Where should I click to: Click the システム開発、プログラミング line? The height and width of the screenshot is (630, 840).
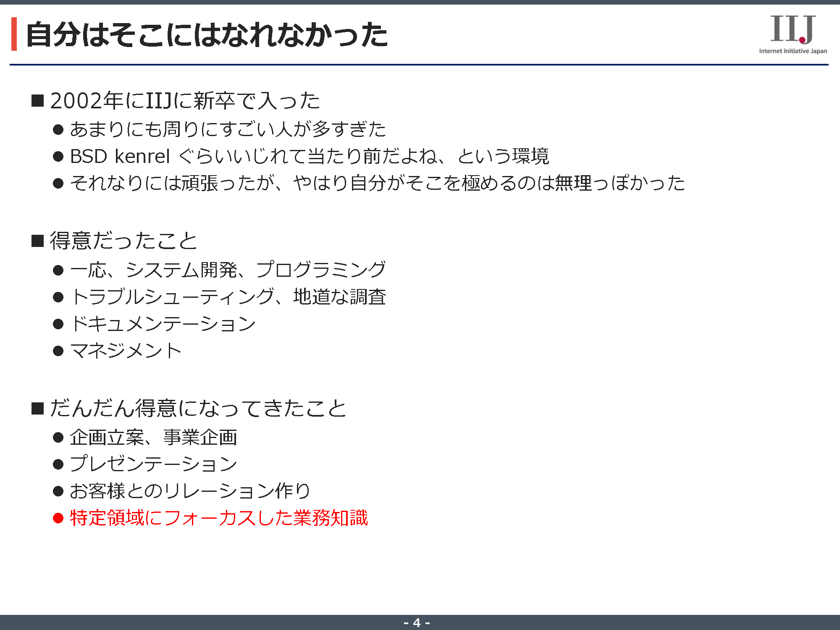pyautogui.click(x=228, y=270)
